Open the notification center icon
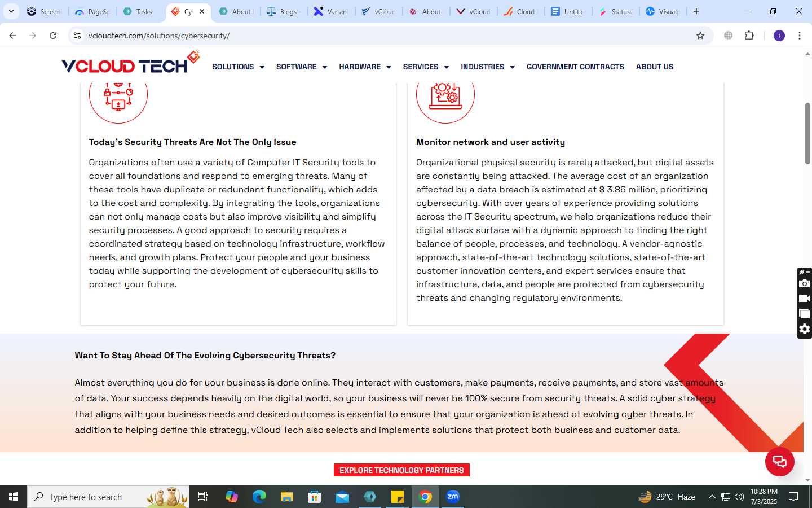 tap(793, 497)
